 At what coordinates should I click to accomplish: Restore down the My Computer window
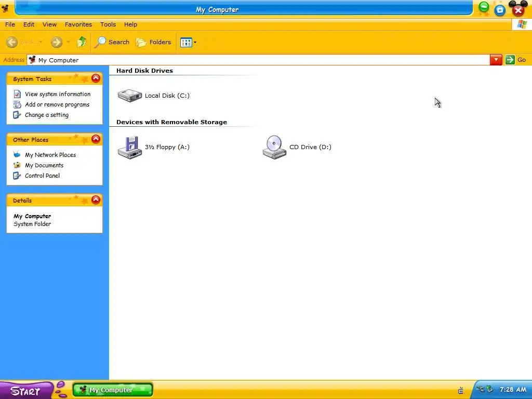pos(500,10)
